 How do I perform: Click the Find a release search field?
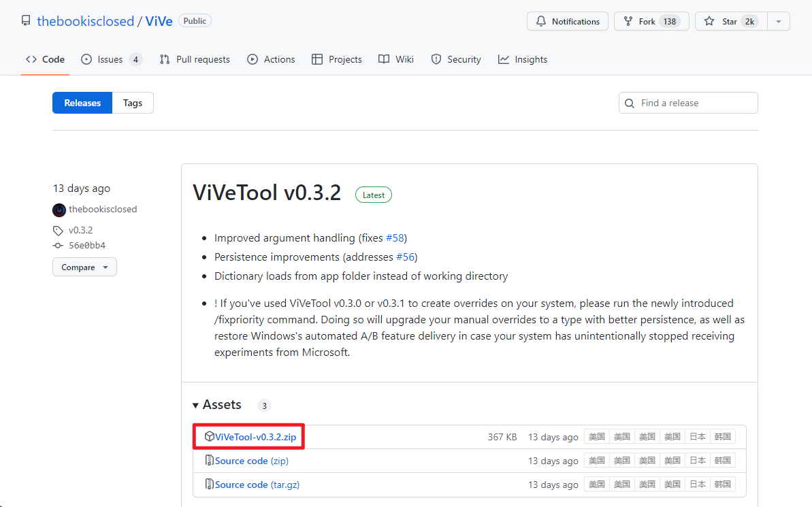(696, 103)
